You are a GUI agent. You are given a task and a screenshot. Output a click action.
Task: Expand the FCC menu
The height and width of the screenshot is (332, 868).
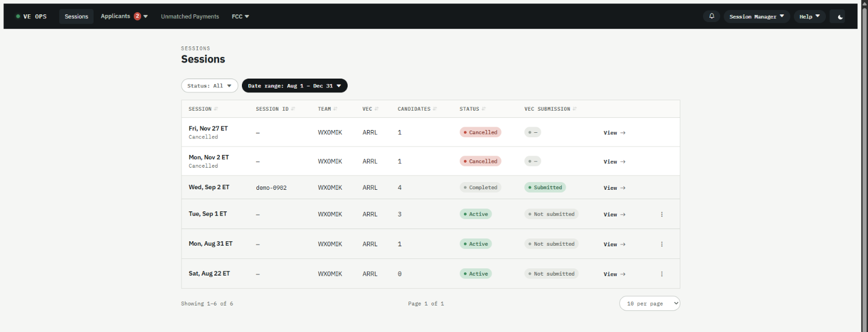tap(240, 17)
